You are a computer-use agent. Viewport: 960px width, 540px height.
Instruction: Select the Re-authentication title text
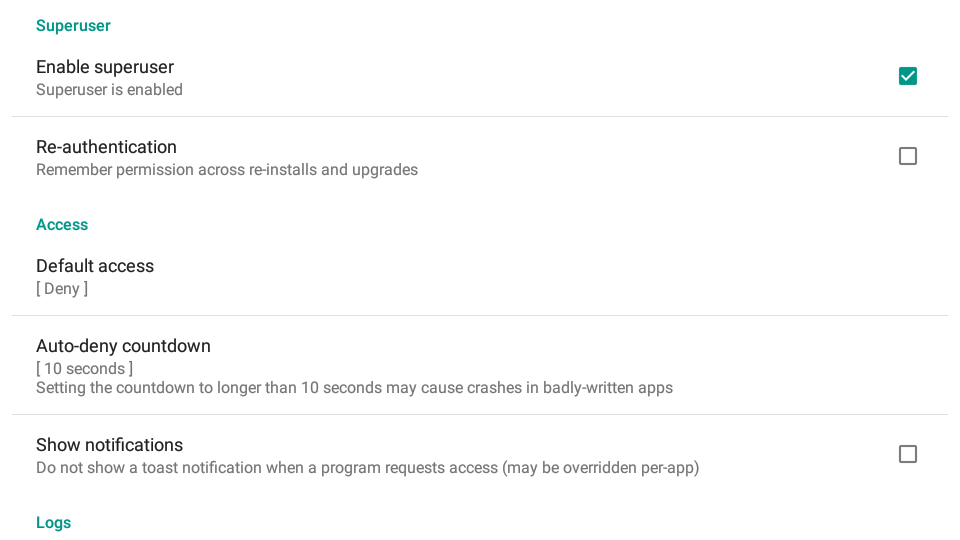[106, 147]
